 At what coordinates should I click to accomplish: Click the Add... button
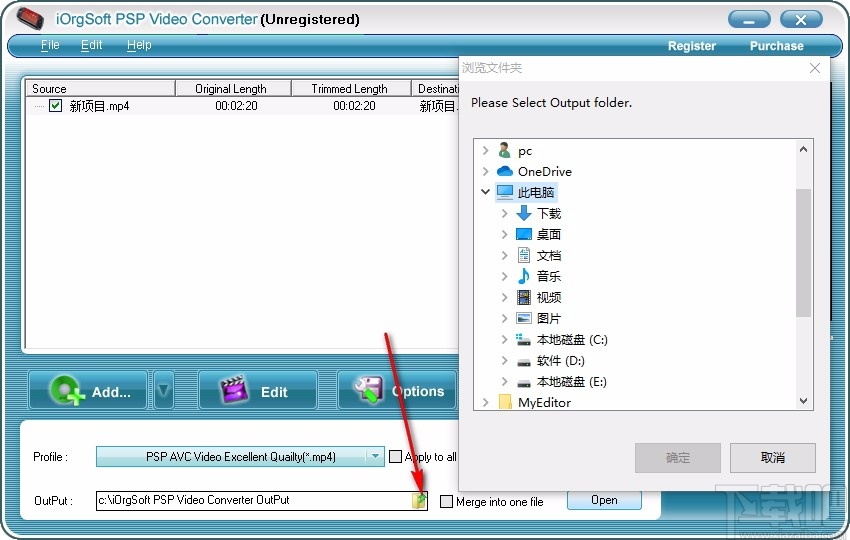88,390
